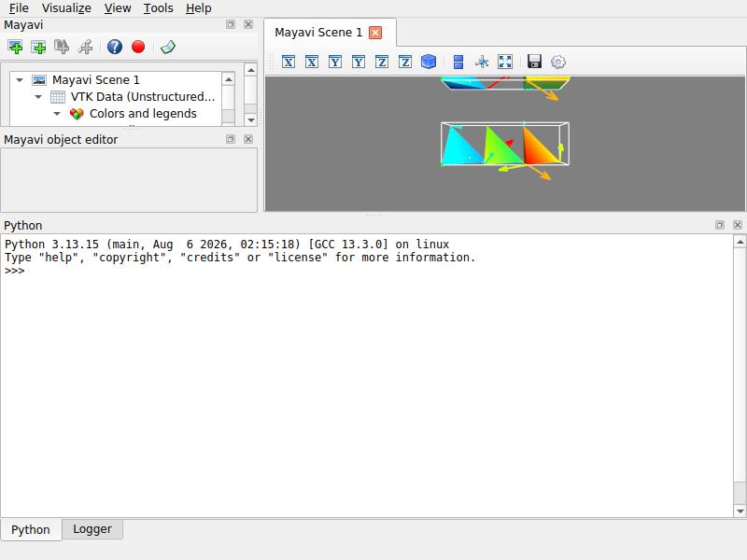Collapse the VTK Data tree node

38,97
